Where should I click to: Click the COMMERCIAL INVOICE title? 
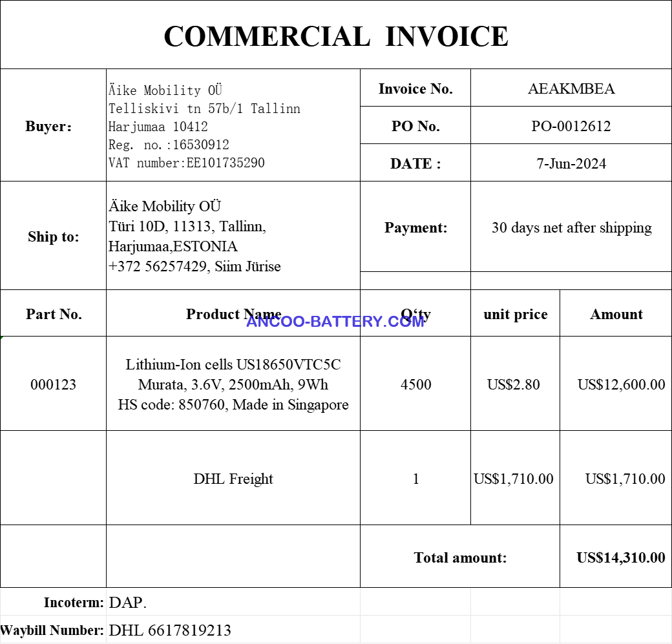[336, 36]
